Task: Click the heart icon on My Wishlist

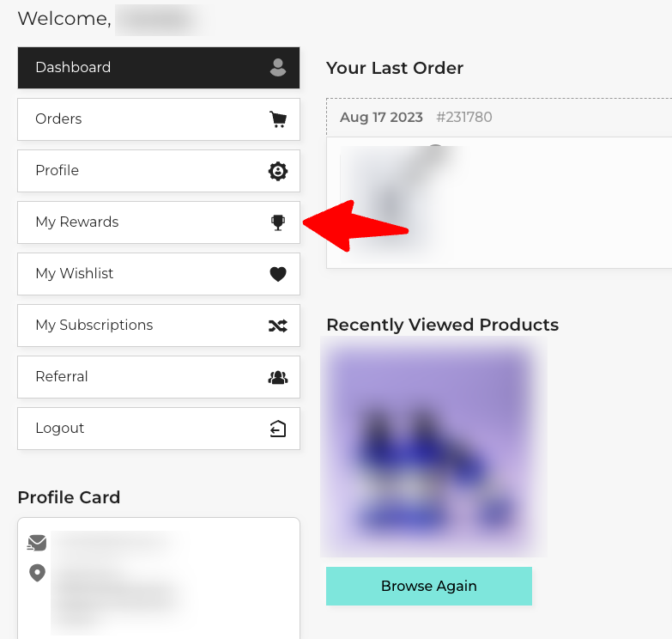Action: click(278, 274)
